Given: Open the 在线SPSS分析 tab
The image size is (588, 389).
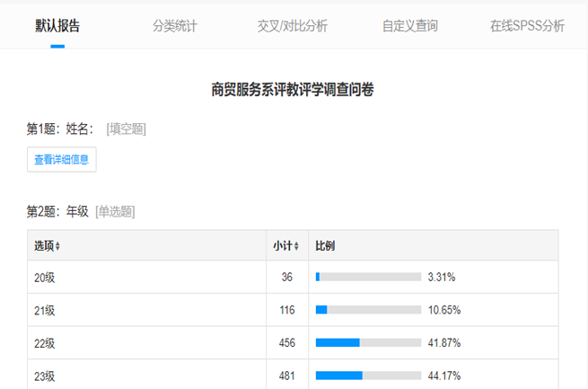Looking at the screenshot, I should point(527,25).
